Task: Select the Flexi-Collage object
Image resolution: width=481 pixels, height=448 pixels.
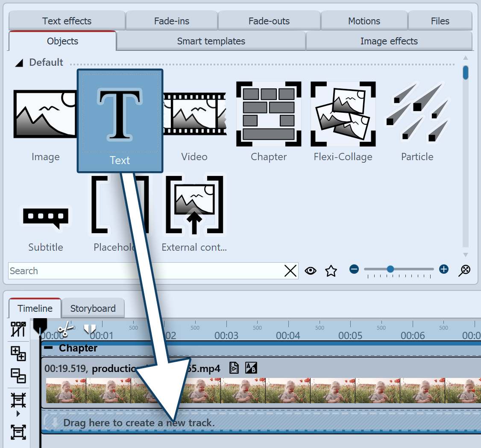Action: pos(343,113)
